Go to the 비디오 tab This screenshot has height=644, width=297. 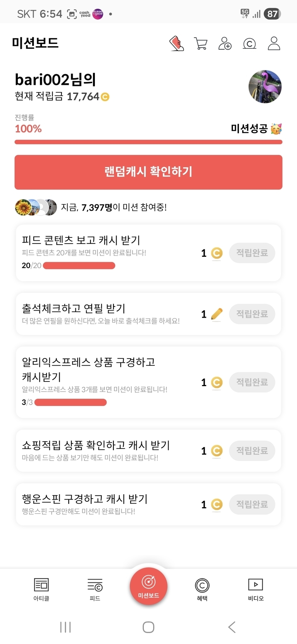[x=256, y=589]
